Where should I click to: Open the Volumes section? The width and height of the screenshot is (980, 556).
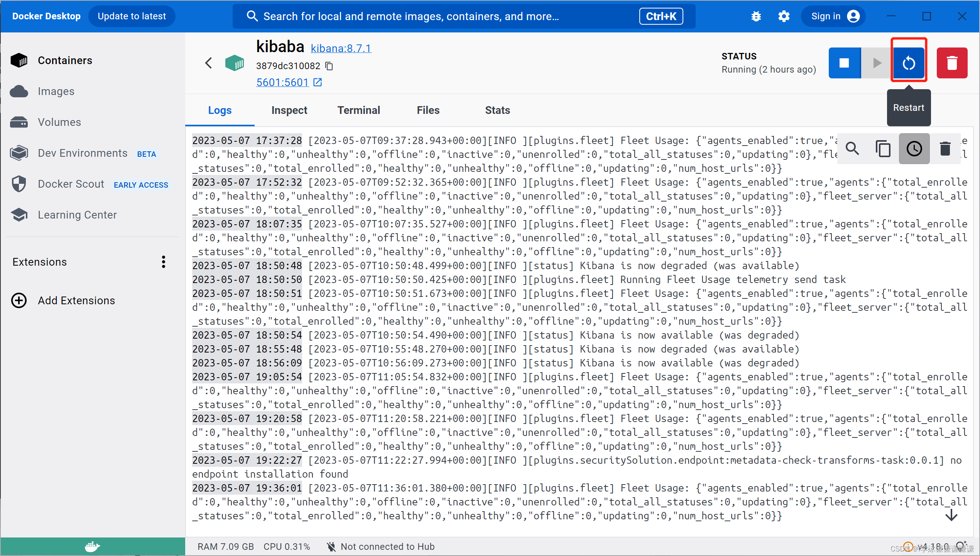59,122
